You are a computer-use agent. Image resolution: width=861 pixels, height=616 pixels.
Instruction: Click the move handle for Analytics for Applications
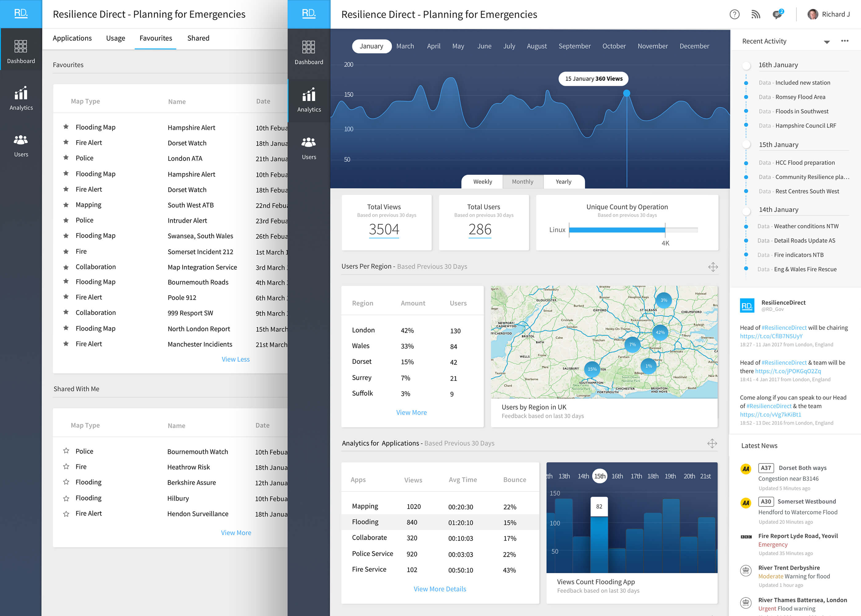coord(712,443)
